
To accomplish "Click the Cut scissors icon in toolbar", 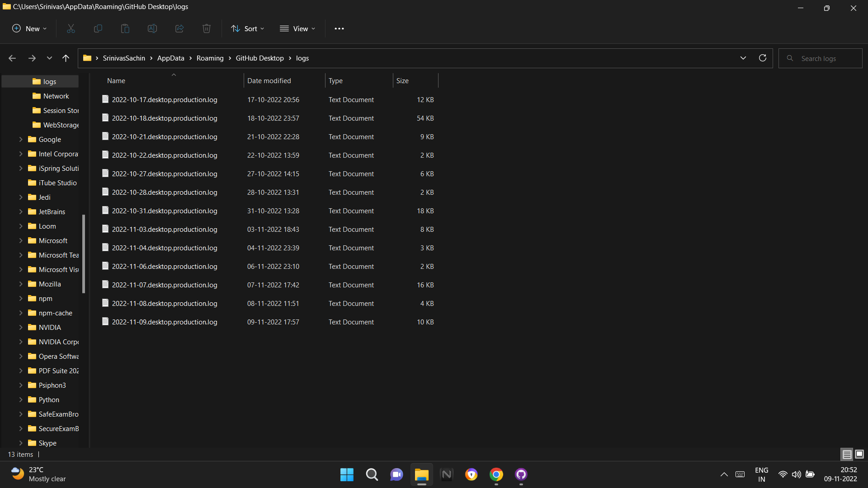I will coord(71,28).
